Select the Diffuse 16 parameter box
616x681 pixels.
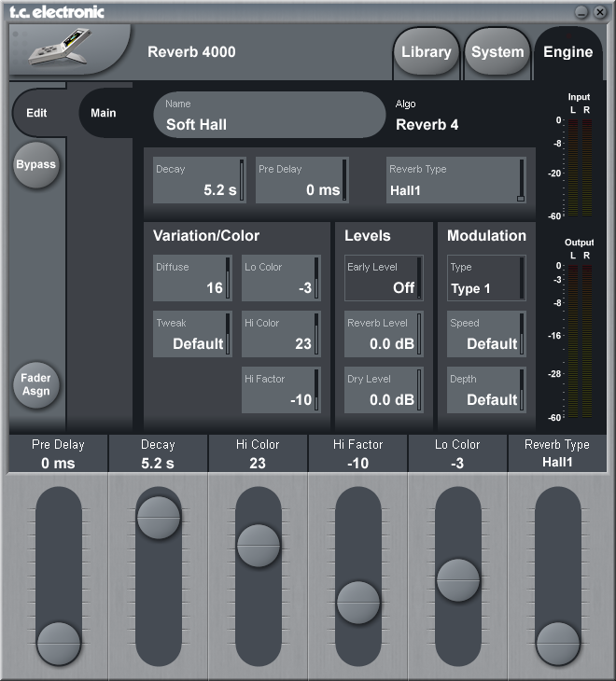pyautogui.click(x=192, y=278)
